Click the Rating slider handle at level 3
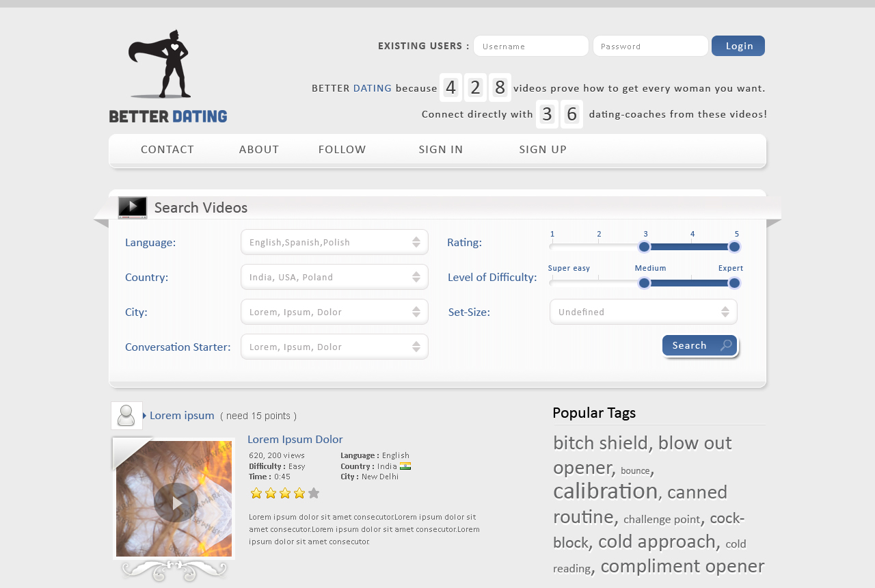Image resolution: width=875 pixels, height=588 pixels. tap(644, 247)
